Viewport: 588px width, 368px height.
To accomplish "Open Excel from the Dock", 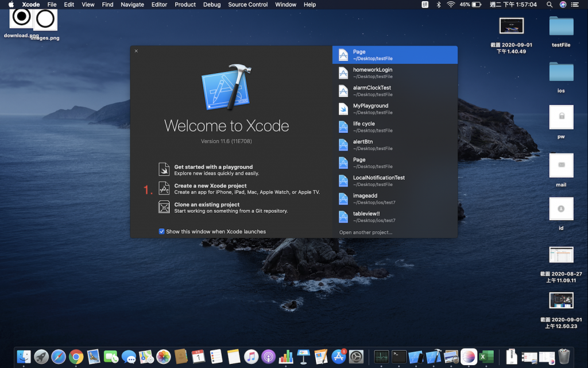I will [486, 356].
